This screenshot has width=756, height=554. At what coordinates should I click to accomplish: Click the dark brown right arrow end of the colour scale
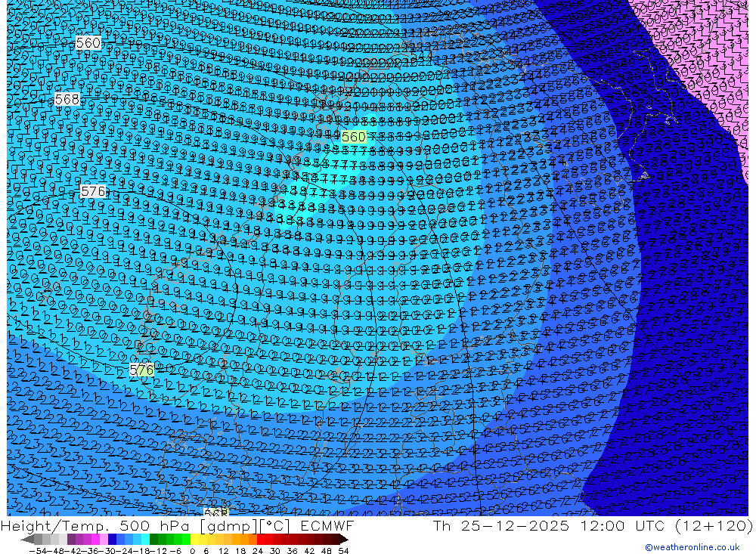click(x=344, y=540)
